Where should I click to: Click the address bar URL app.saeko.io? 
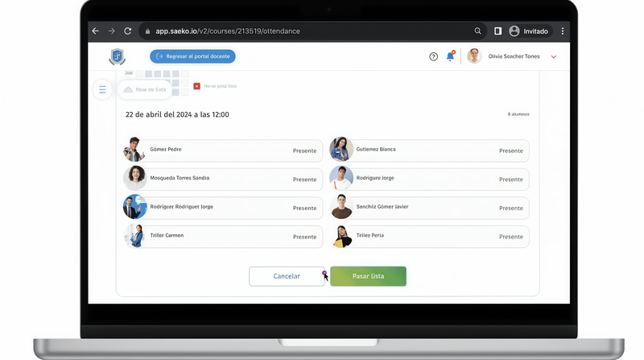pyautogui.click(x=228, y=31)
